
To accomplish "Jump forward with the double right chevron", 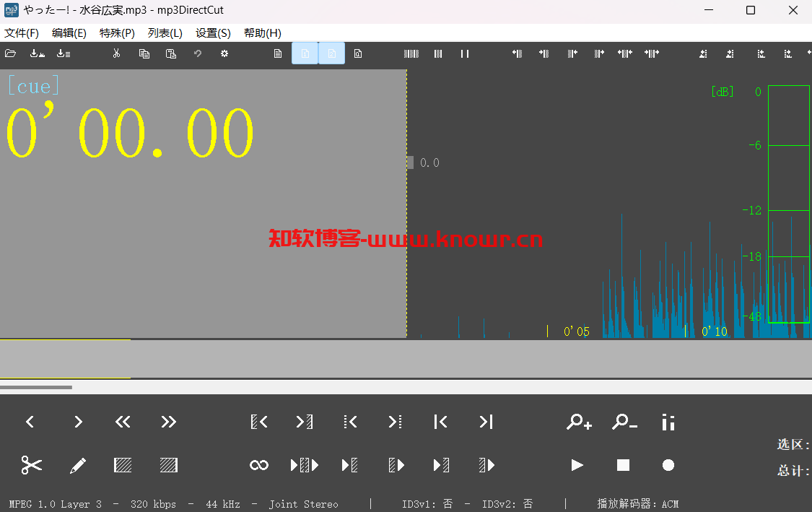I will pos(168,422).
